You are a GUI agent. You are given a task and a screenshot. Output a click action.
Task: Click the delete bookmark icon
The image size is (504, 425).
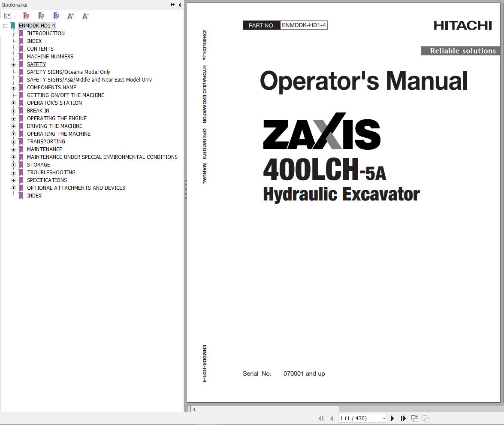[26, 16]
